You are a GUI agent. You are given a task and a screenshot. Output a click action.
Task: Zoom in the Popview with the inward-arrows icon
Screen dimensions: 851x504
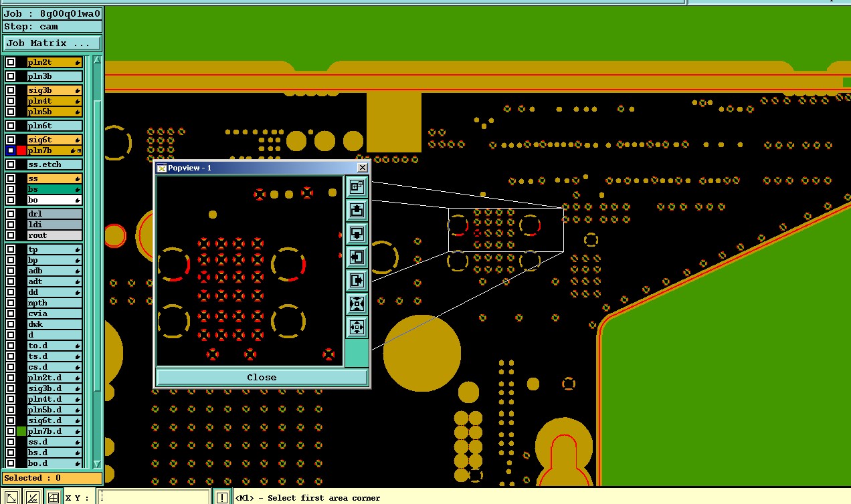(x=357, y=303)
